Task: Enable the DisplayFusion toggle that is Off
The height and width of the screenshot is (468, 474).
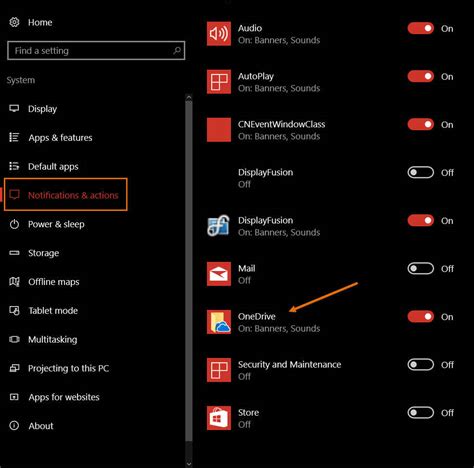Action: pyautogui.click(x=421, y=172)
